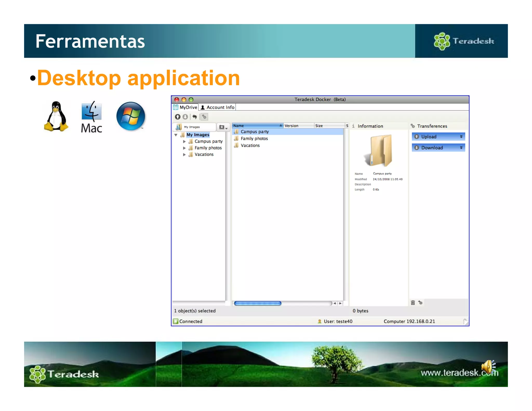Click the greyed download arrow toolbar icon
This screenshot has width=532, height=411.
click(x=185, y=117)
